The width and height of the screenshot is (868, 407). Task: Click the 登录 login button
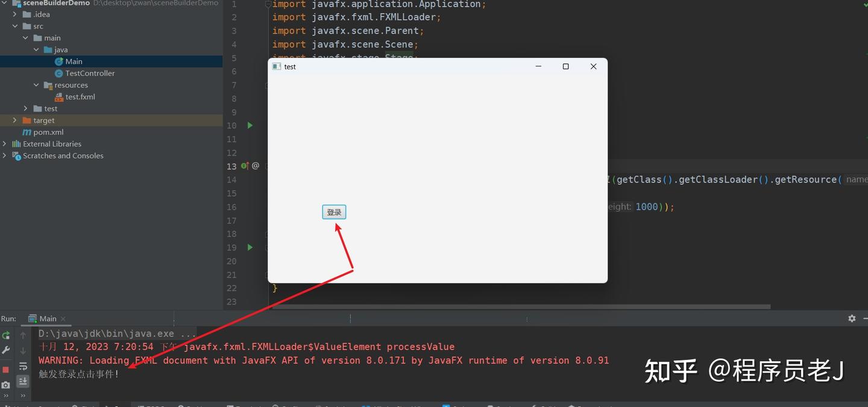pyautogui.click(x=334, y=212)
